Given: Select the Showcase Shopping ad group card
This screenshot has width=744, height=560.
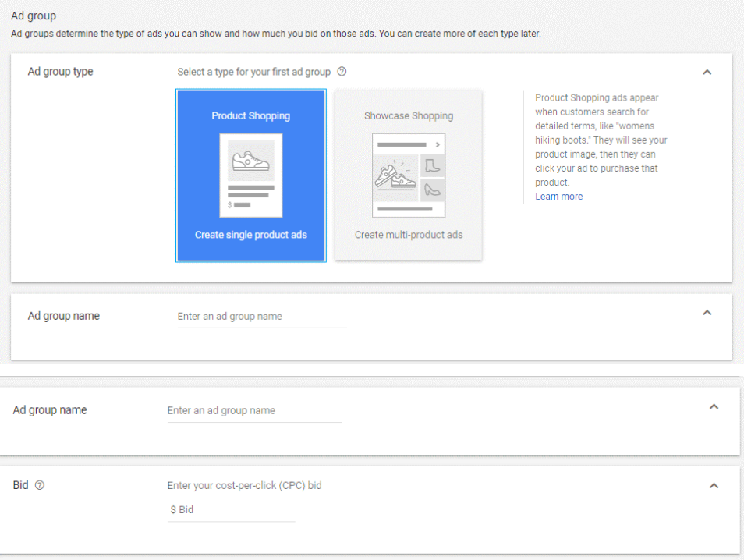Looking at the screenshot, I should (409, 175).
